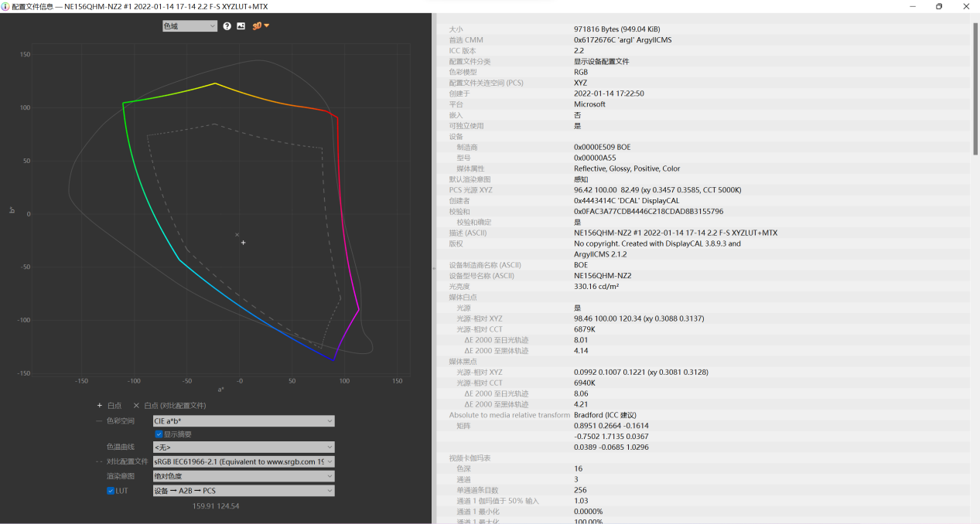Click the ΔE 2000 至日光轨迹 '8.01' value
Viewport: 980px width, 524px height.
click(581, 340)
